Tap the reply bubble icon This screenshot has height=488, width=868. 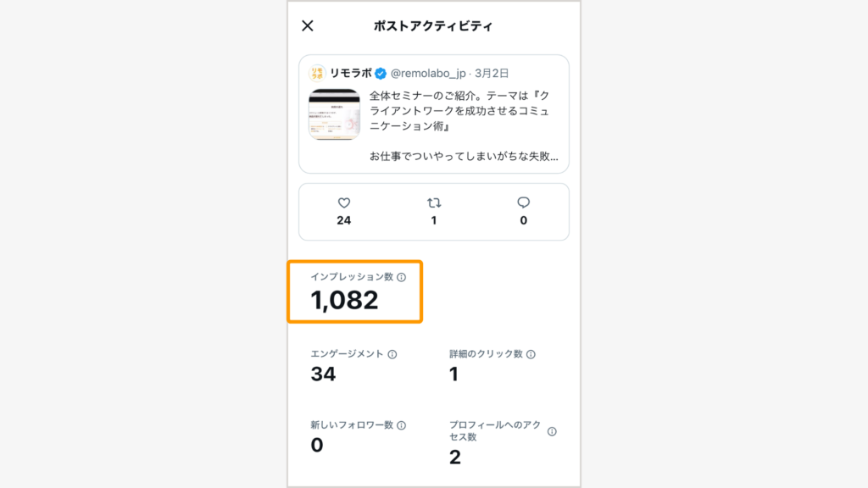pos(523,202)
